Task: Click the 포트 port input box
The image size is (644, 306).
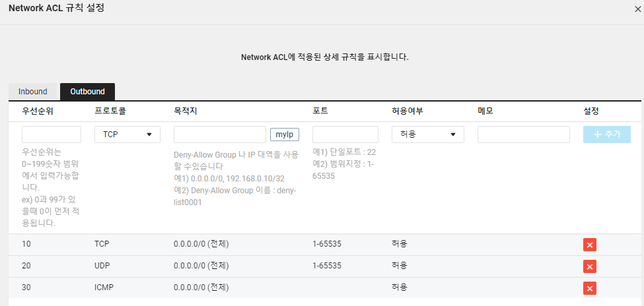Action: (x=345, y=135)
